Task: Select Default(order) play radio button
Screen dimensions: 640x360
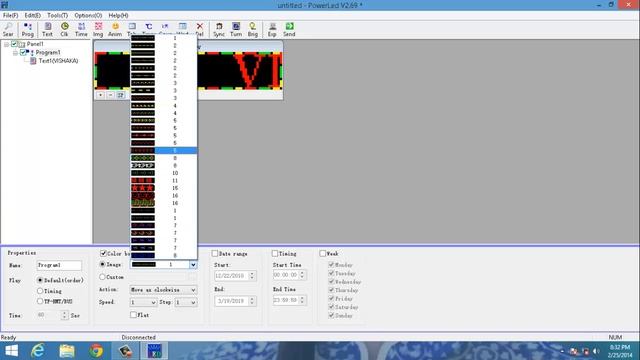Action: [x=40, y=280]
